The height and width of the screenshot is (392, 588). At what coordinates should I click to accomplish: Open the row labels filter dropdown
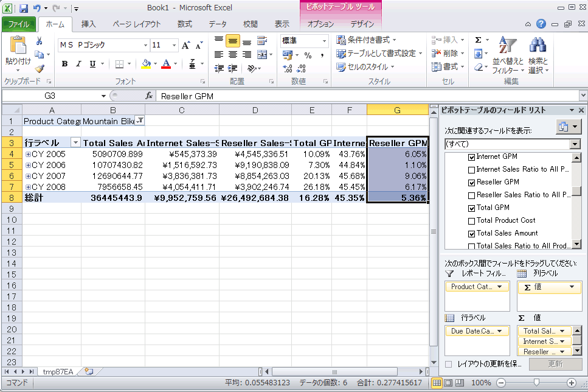[75, 142]
